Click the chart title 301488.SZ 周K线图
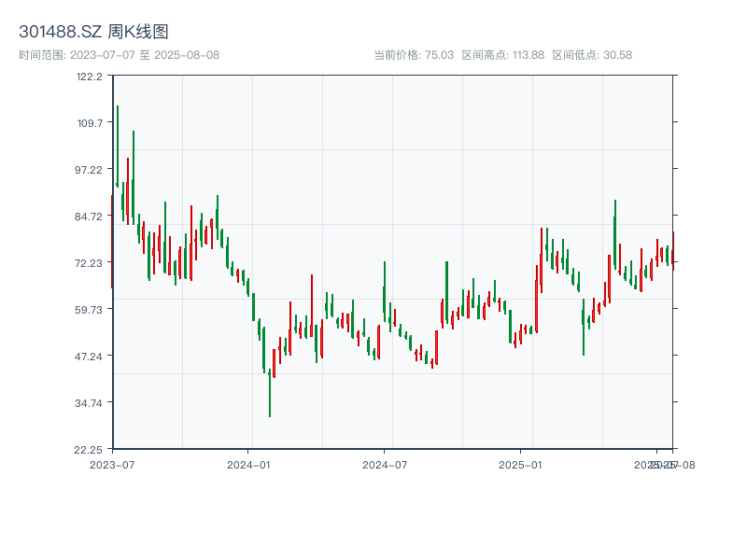 [93, 32]
